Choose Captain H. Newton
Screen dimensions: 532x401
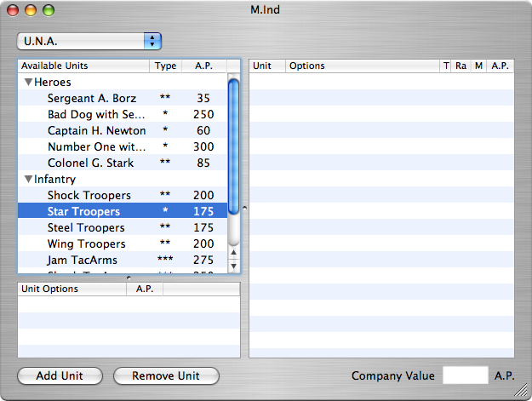[x=96, y=131]
